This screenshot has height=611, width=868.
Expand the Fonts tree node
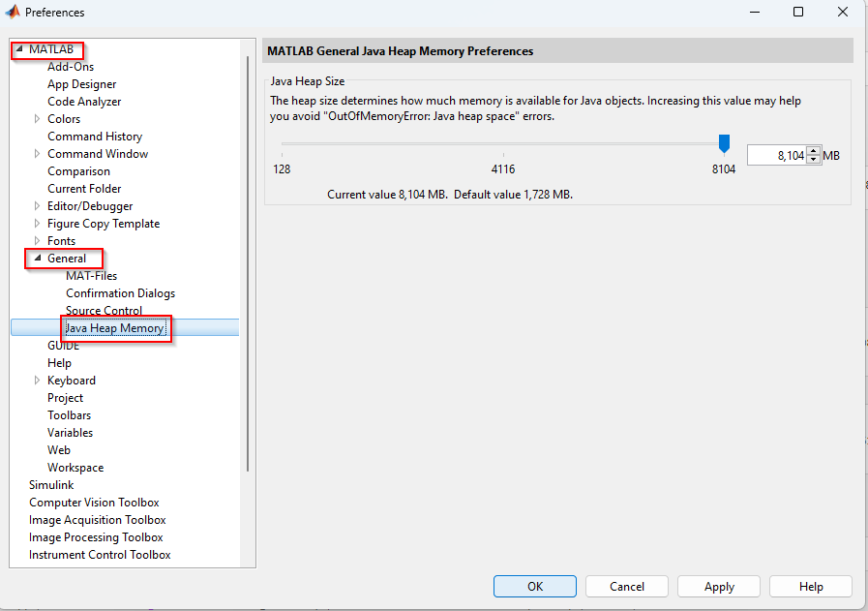click(x=38, y=241)
